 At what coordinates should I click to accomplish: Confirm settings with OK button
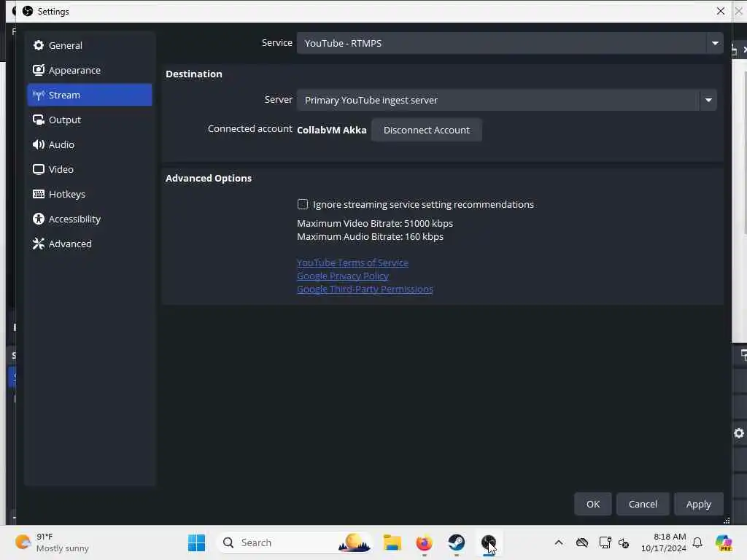tap(592, 504)
